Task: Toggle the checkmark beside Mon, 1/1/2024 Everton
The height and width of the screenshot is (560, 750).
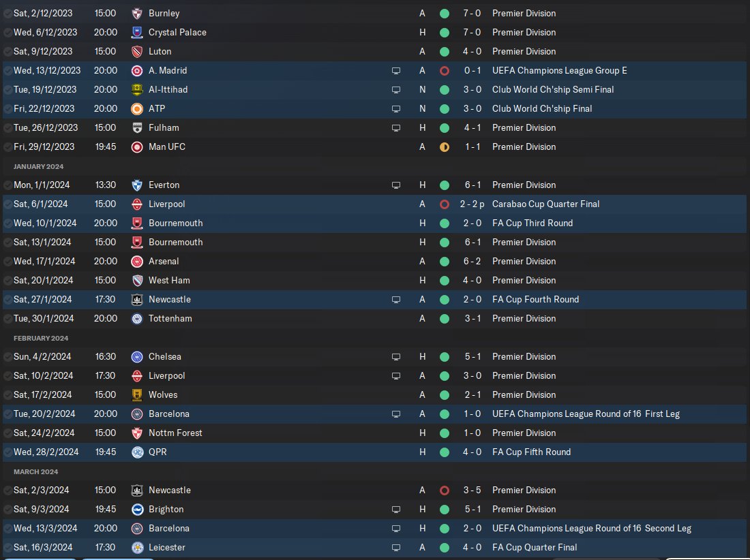Action: [7, 185]
